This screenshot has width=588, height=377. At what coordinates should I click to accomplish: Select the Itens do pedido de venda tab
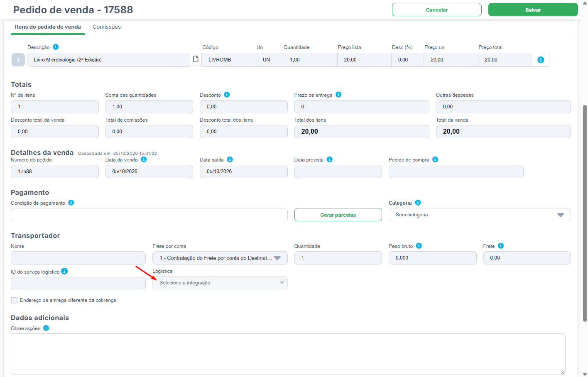48,27
